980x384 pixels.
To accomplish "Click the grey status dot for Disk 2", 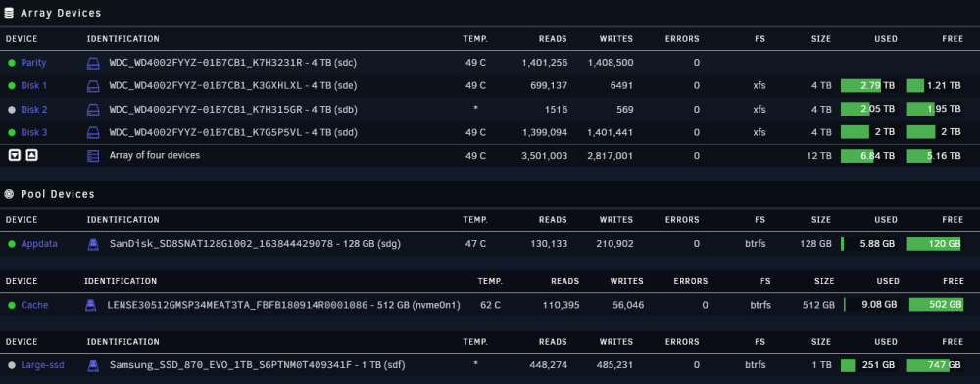I will point(11,110).
